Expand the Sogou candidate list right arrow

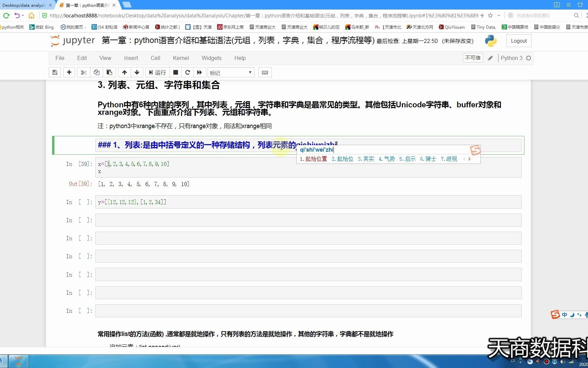(x=469, y=159)
